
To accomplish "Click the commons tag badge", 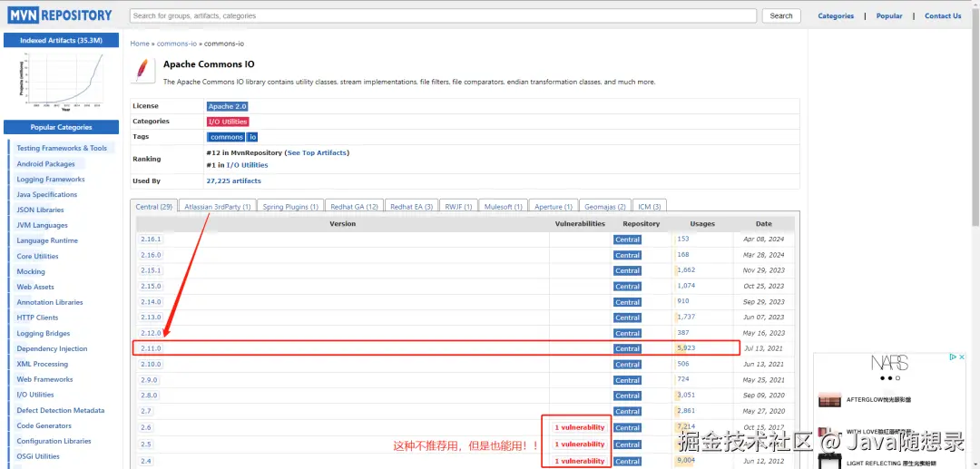I will click(x=226, y=137).
